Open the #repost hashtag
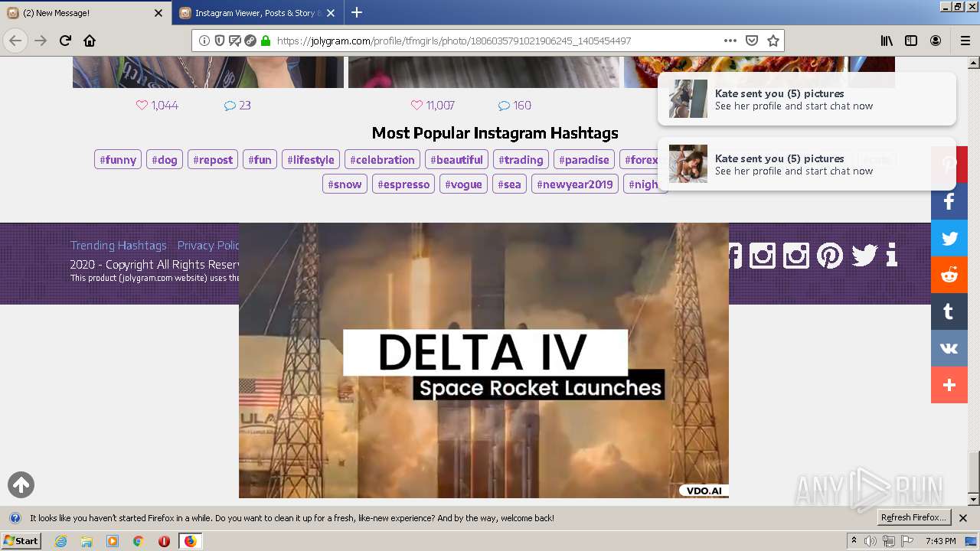This screenshot has width=980, height=551. [213, 160]
